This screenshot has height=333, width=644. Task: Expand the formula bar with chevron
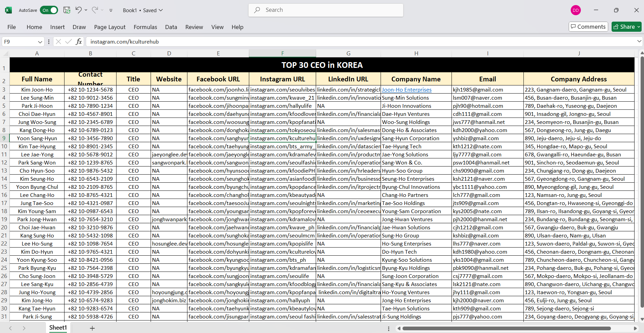(639, 41)
